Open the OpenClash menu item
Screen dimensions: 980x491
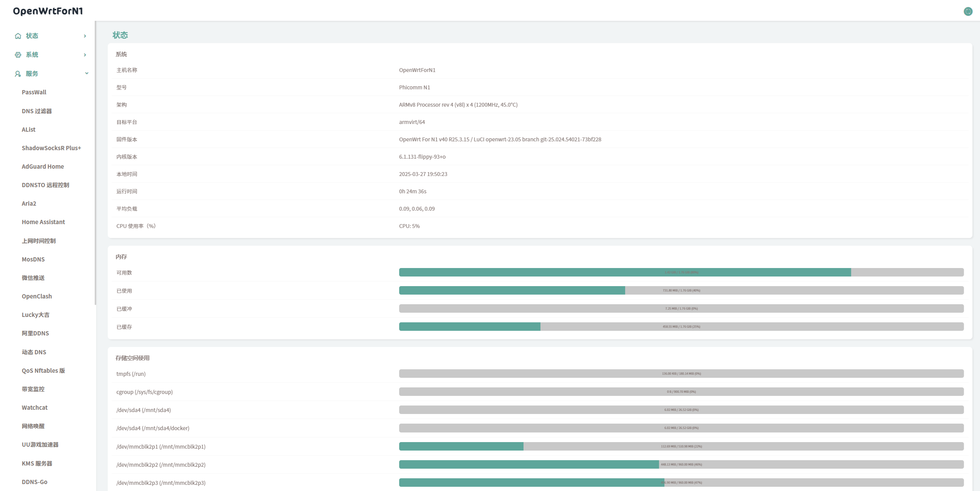(37, 297)
